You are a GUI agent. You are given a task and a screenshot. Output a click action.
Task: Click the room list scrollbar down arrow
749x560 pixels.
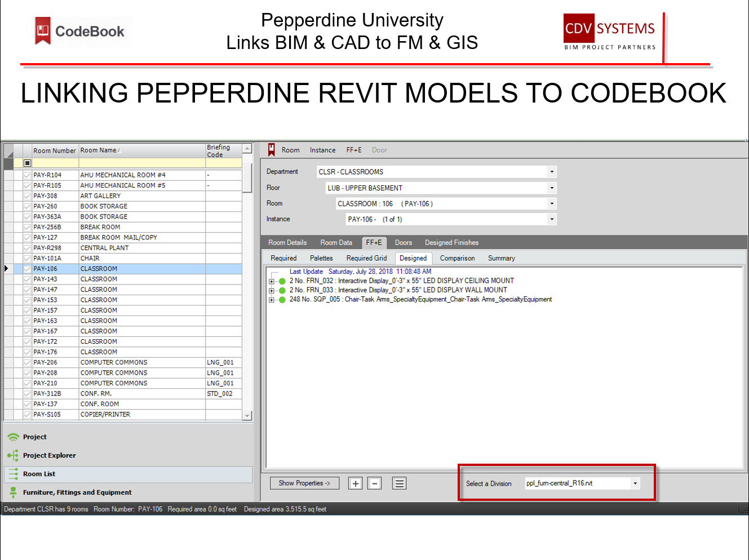[247, 416]
